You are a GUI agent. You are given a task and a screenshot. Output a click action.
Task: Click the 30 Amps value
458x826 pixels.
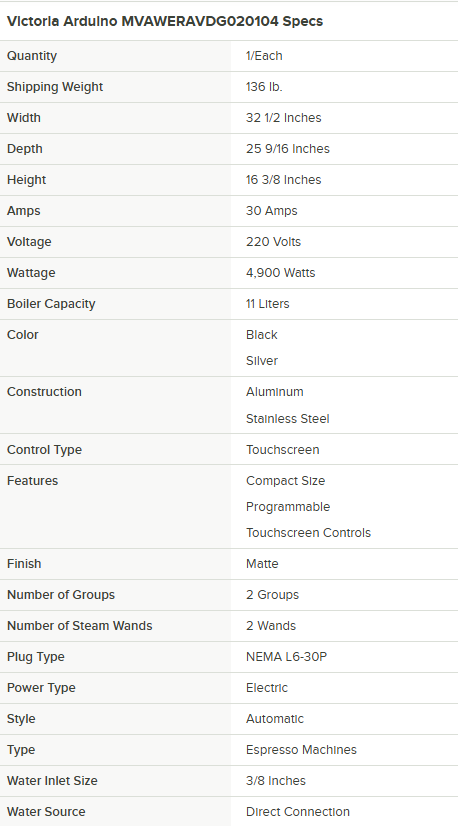pos(271,211)
